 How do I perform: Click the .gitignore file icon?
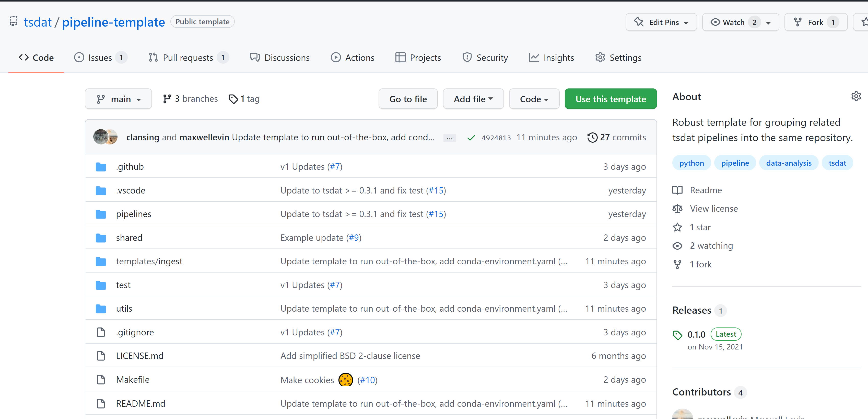(101, 332)
